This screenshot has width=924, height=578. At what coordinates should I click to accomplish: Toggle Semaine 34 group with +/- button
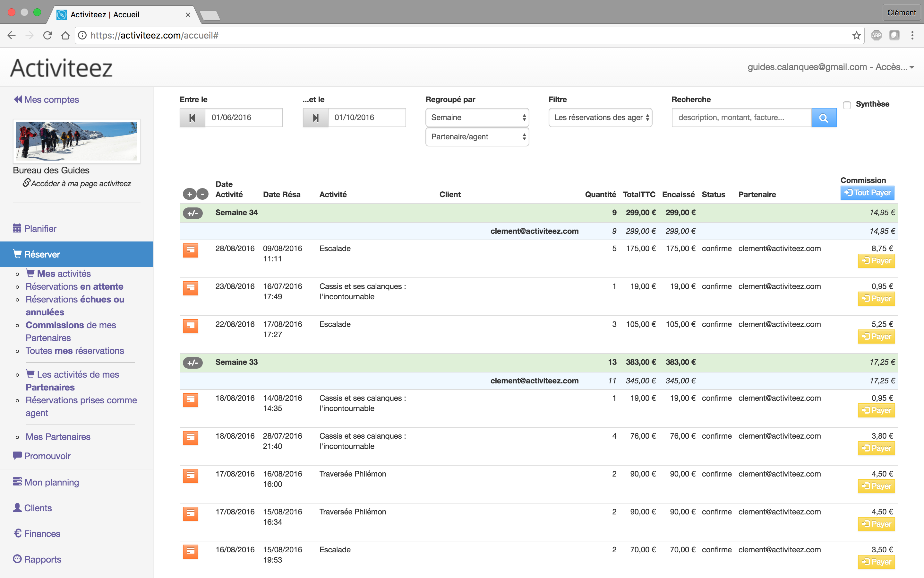click(x=193, y=213)
